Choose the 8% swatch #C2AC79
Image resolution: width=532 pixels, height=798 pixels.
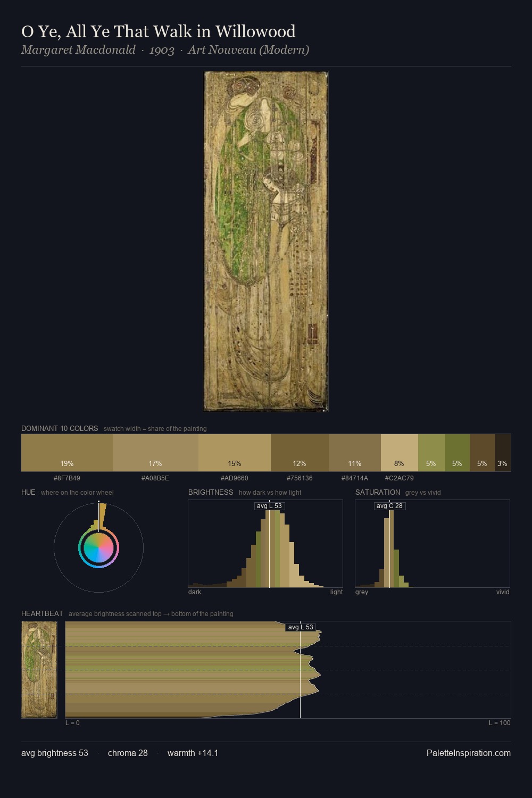pyautogui.click(x=400, y=453)
